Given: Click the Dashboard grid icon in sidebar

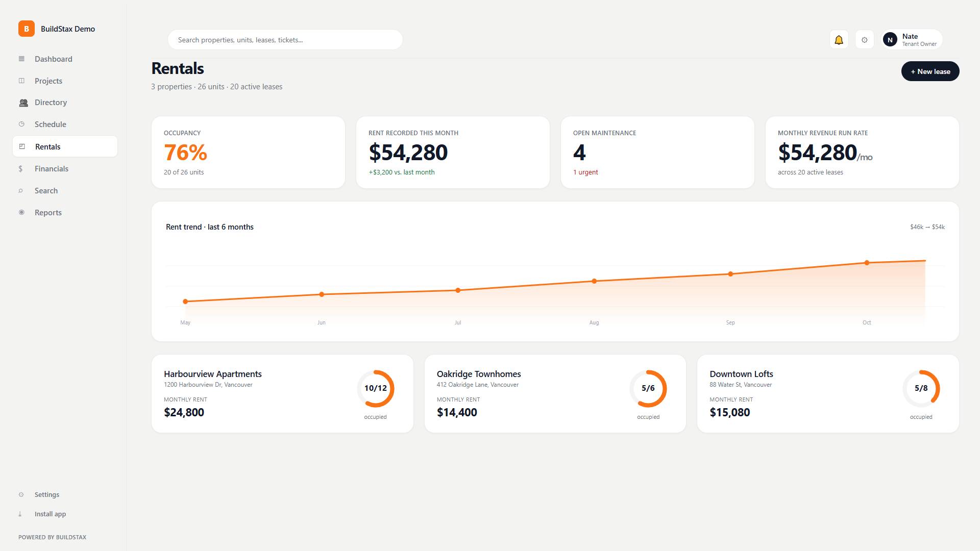Looking at the screenshot, I should [x=21, y=59].
